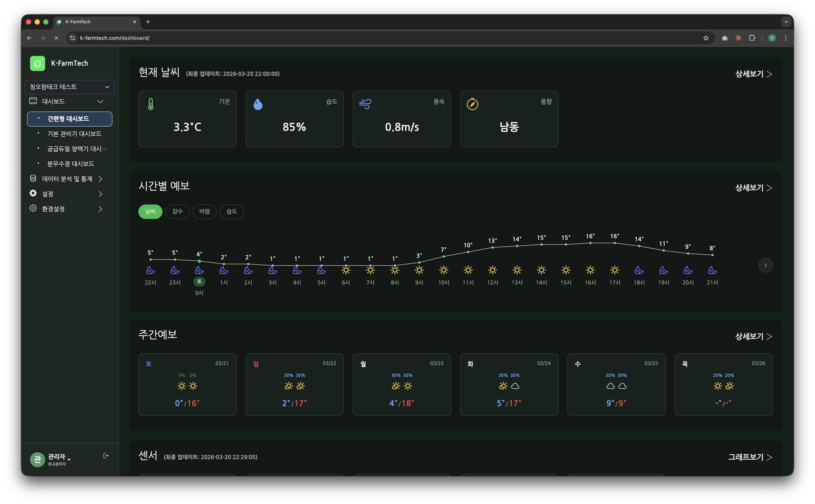Viewport: 815px width, 504px height.
Task: Stop page loading with the X button
Action: tap(56, 38)
